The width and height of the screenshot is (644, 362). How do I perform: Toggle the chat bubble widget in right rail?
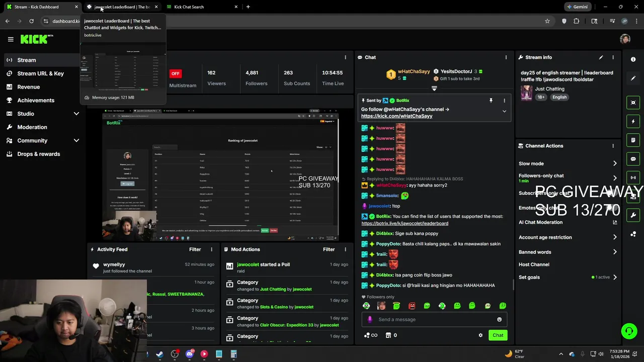point(633,159)
